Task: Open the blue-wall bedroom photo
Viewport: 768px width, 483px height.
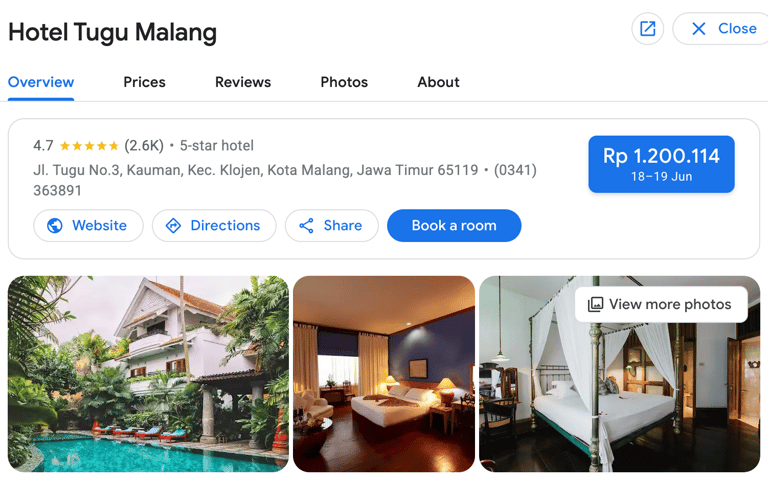Action: click(x=384, y=374)
